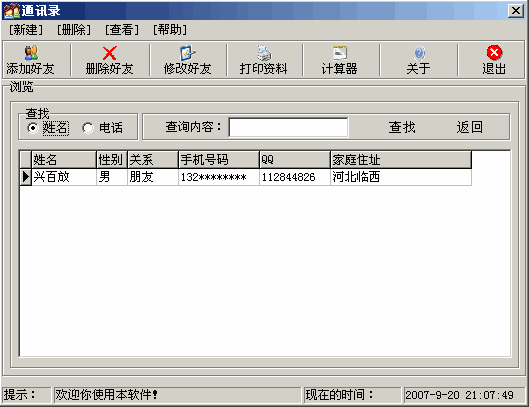Click the 查找 search button
Image resolution: width=529 pixels, height=407 pixels.
point(402,127)
